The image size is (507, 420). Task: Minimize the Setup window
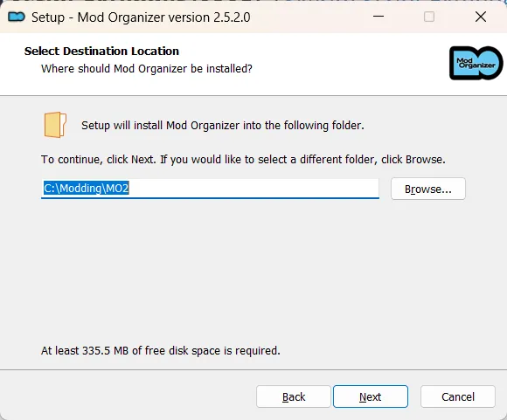click(379, 17)
